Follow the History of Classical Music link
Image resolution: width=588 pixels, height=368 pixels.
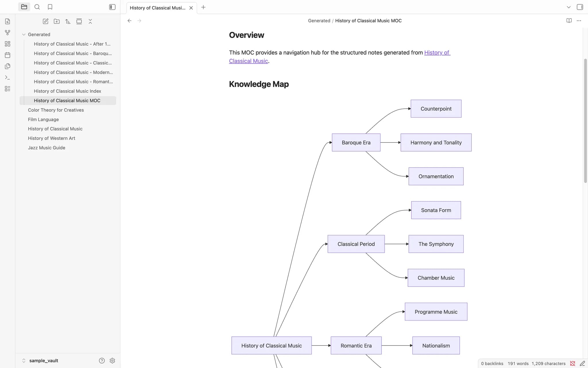(437, 53)
